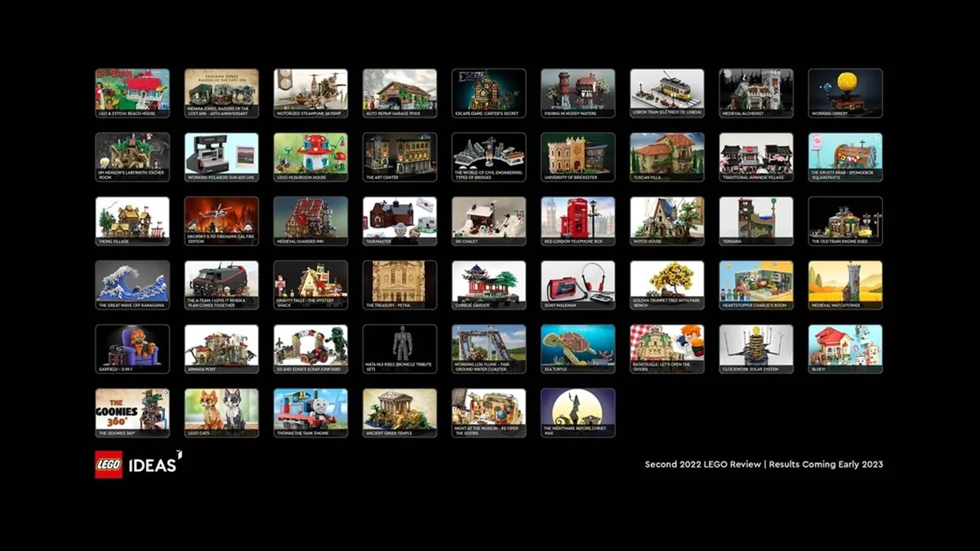Open the Medieval Watchtower thumbnail
The image size is (980, 551).
click(x=845, y=285)
